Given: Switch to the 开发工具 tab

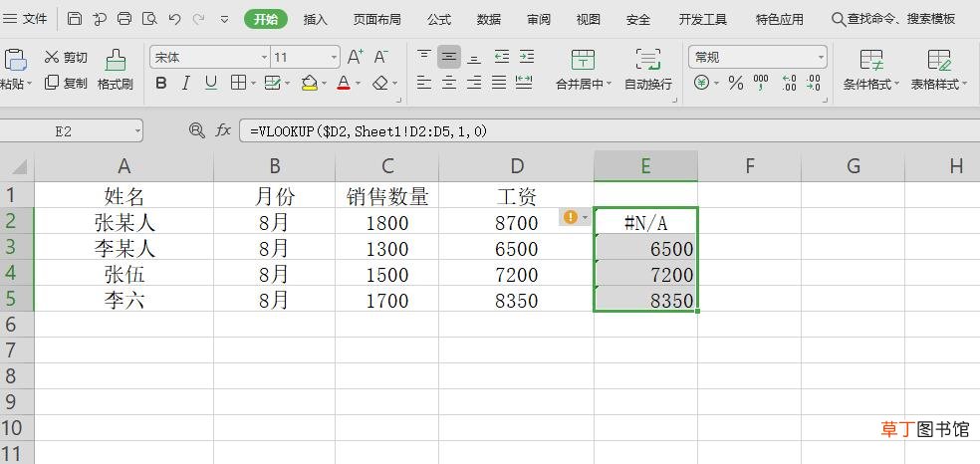Looking at the screenshot, I should click(703, 19).
